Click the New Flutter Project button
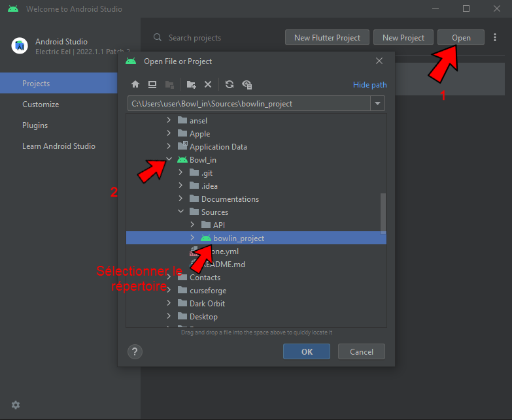The image size is (512, 420). click(x=327, y=37)
